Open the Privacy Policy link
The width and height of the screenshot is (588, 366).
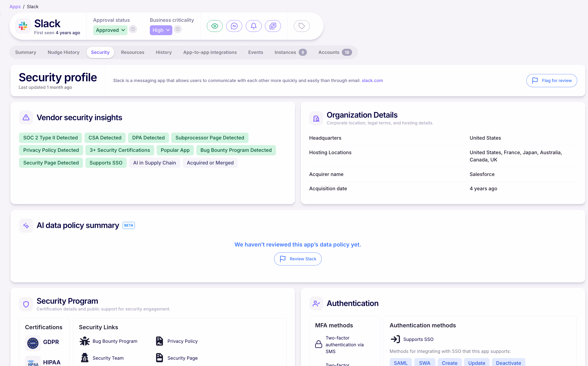(x=182, y=341)
